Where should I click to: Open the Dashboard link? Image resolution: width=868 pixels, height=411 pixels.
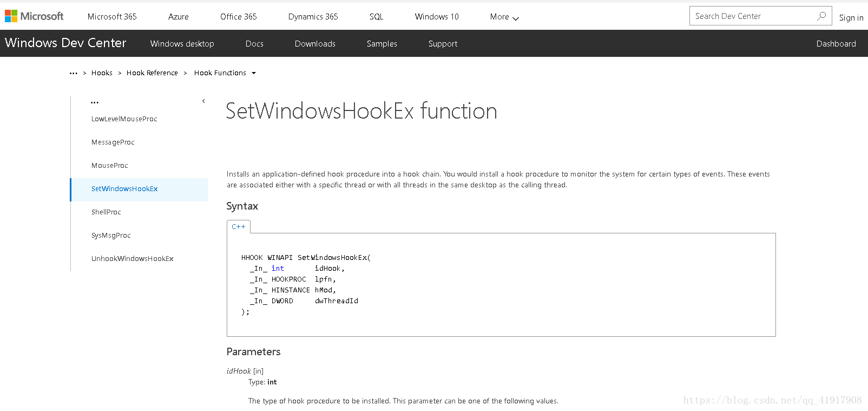[836, 44]
